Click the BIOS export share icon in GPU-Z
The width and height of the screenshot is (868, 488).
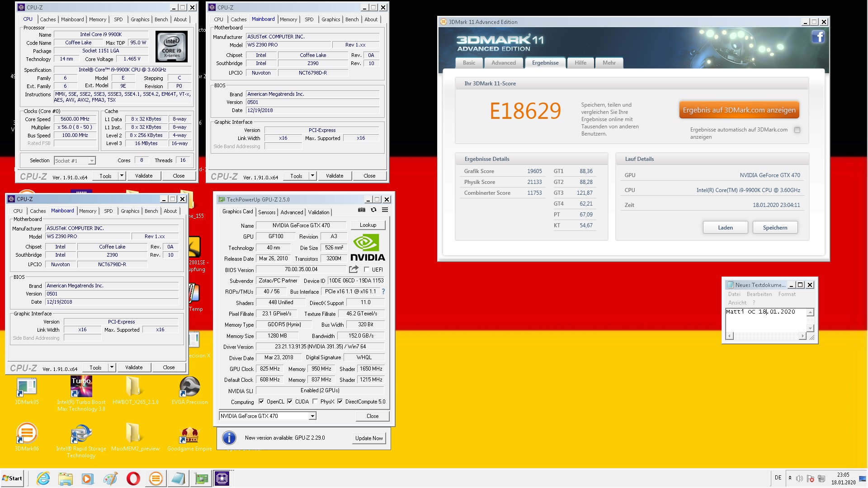coord(354,269)
